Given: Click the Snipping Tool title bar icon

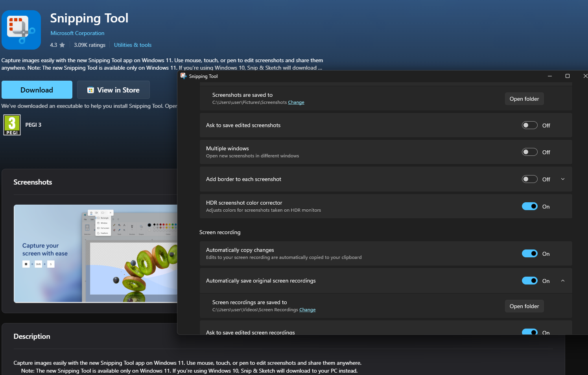Looking at the screenshot, I should coord(183,76).
